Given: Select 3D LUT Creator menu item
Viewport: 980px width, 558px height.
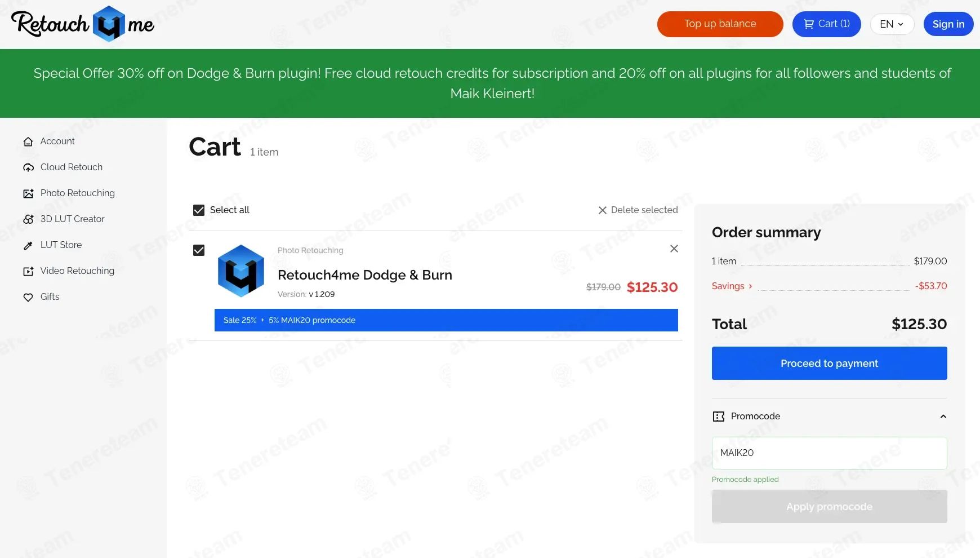Looking at the screenshot, I should coord(73,219).
